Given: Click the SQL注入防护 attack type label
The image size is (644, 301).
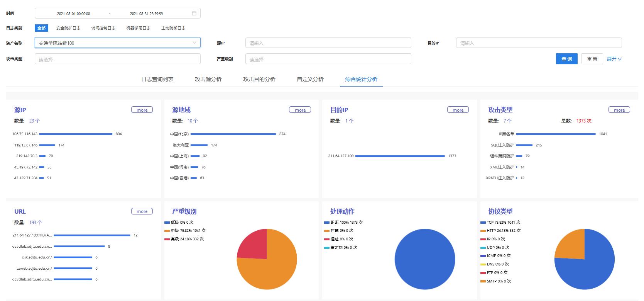Looking at the screenshot, I should coord(502,145).
